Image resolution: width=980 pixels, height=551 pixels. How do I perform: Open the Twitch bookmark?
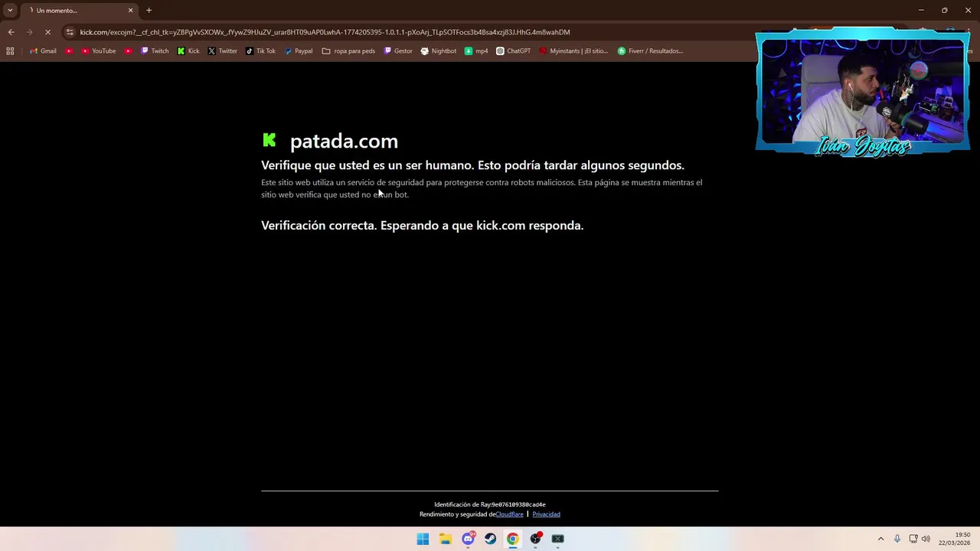coord(155,51)
